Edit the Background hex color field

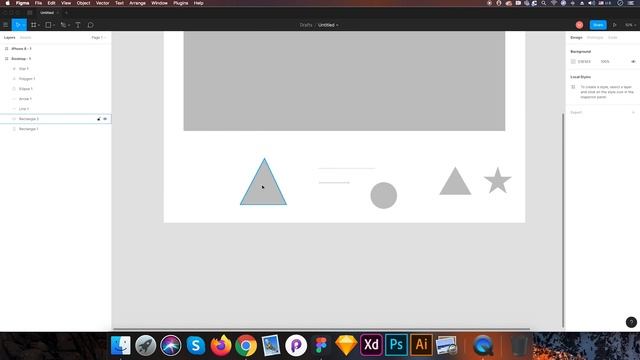pyautogui.click(x=584, y=62)
